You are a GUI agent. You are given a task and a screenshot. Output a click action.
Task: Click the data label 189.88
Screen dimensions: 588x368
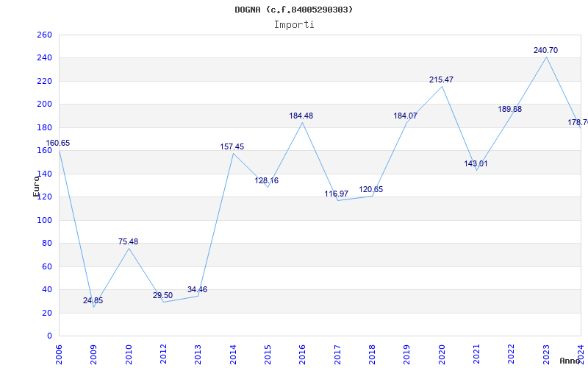[x=510, y=109]
